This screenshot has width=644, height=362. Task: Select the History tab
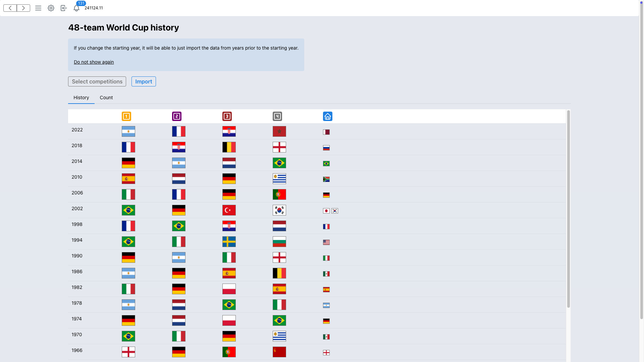(x=81, y=98)
